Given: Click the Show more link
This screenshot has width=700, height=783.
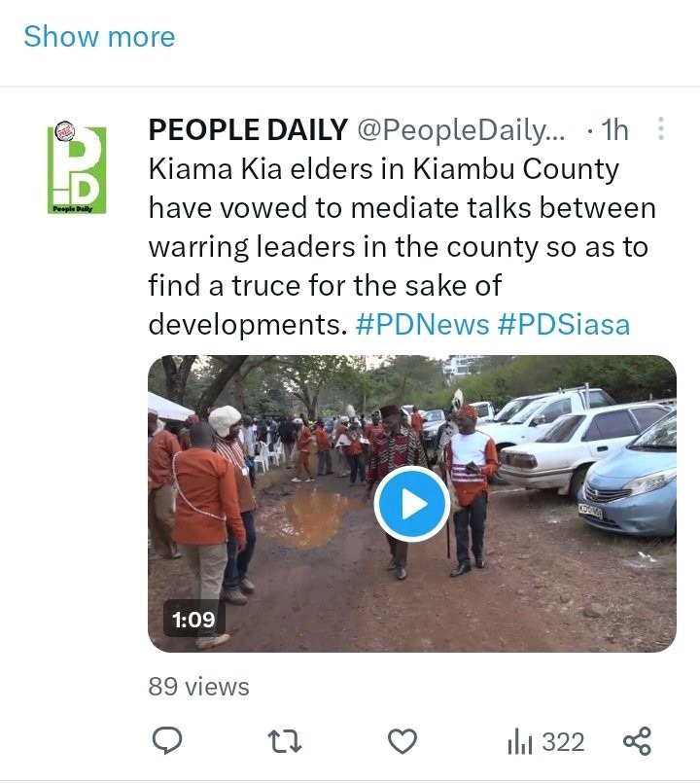Looking at the screenshot, I should [99, 36].
